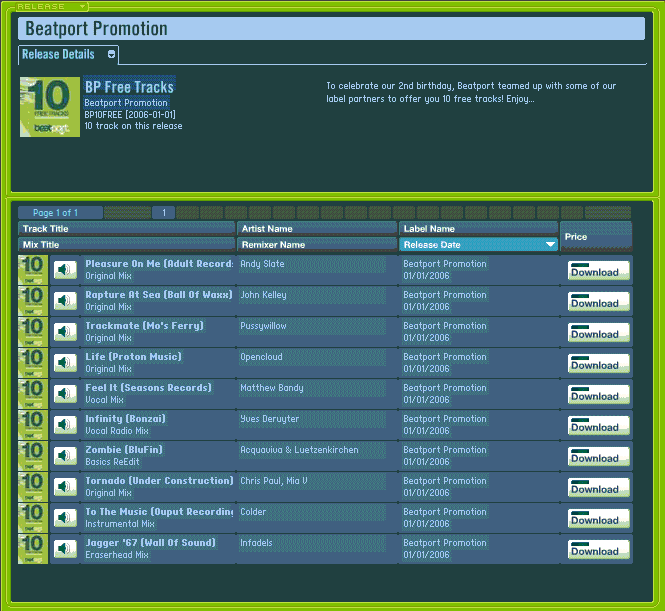Viewport: 665px width, 611px height.
Task: Sort by Label Name column header
Action: point(478,229)
